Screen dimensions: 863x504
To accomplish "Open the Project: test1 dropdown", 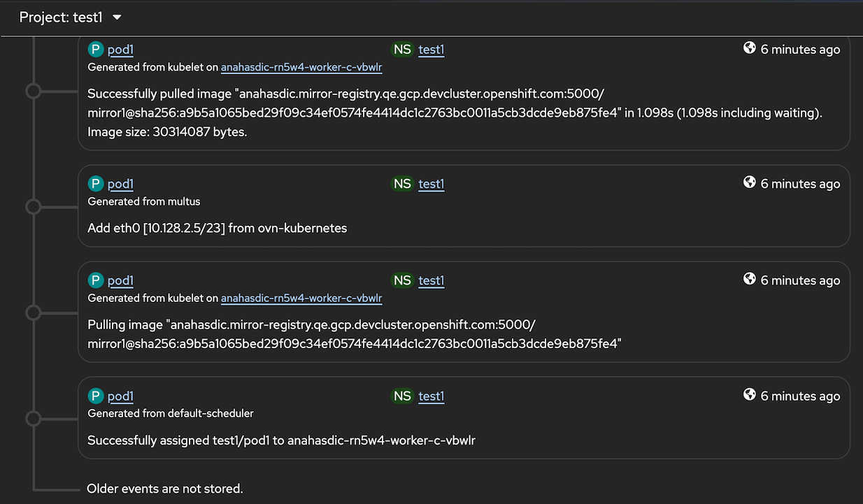I will tap(71, 17).
